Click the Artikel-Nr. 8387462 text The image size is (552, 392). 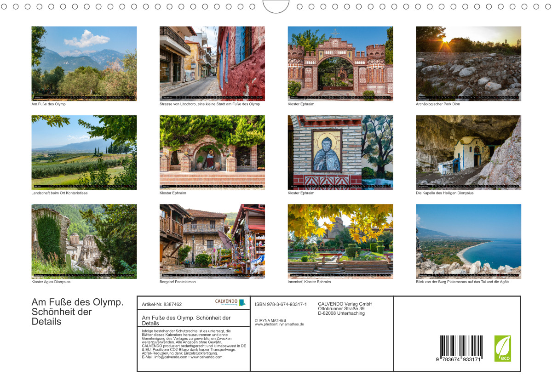point(162,304)
